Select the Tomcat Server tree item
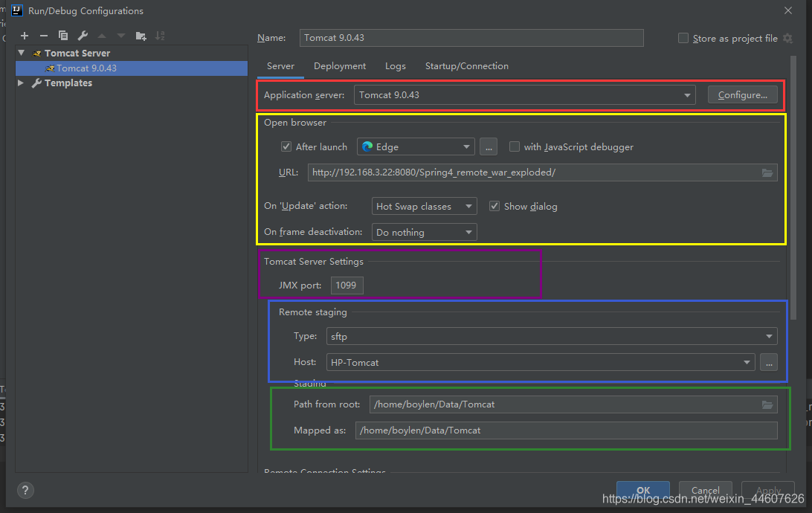812x513 pixels. [x=77, y=53]
